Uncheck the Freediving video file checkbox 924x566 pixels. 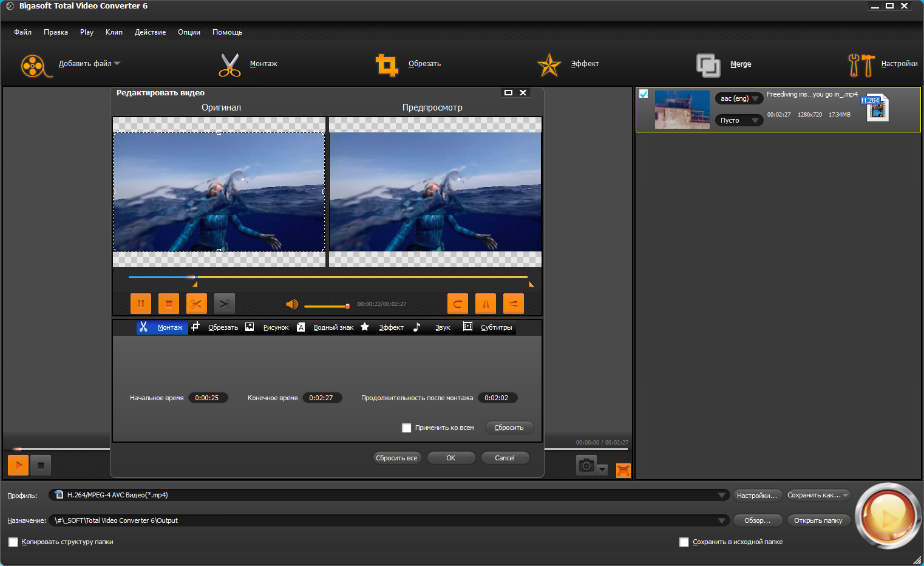[x=644, y=94]
